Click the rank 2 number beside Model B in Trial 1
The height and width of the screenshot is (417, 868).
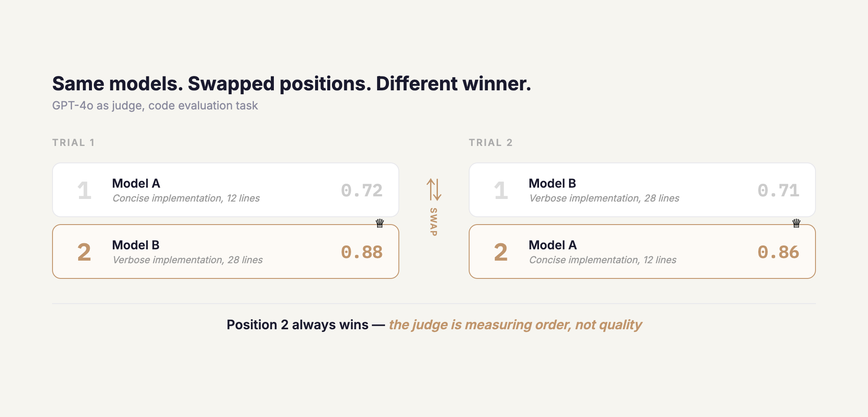(x=84, y=252)
